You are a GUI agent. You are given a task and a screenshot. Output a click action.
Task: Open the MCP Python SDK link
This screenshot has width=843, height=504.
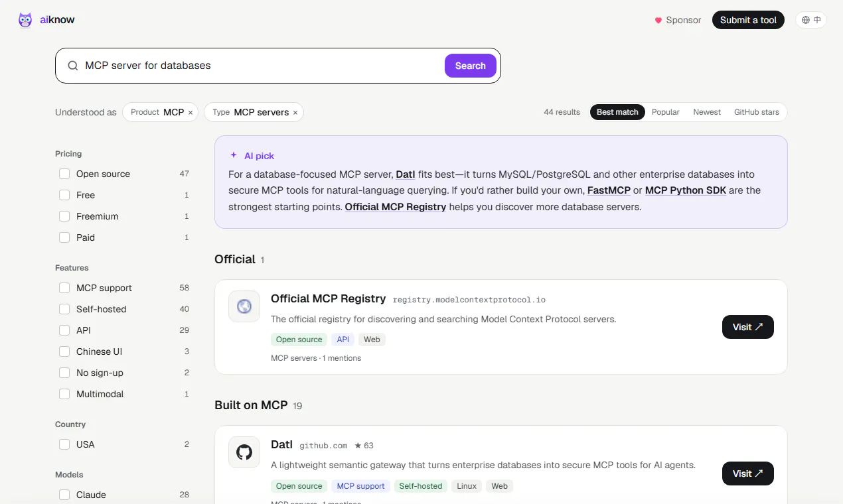coord(686,190)
